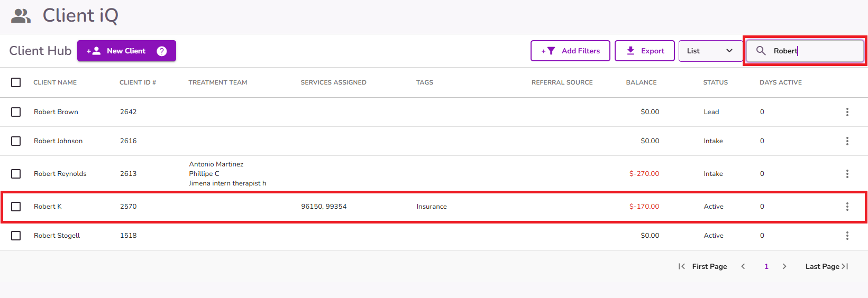Click Intake status of Robert Reynolds
868x298 pixels.
[713, 174]
